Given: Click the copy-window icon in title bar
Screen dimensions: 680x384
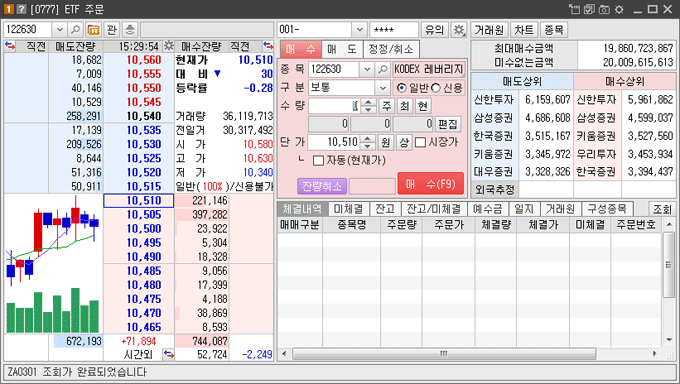Looking at the screenshot, I should [589, 9].
